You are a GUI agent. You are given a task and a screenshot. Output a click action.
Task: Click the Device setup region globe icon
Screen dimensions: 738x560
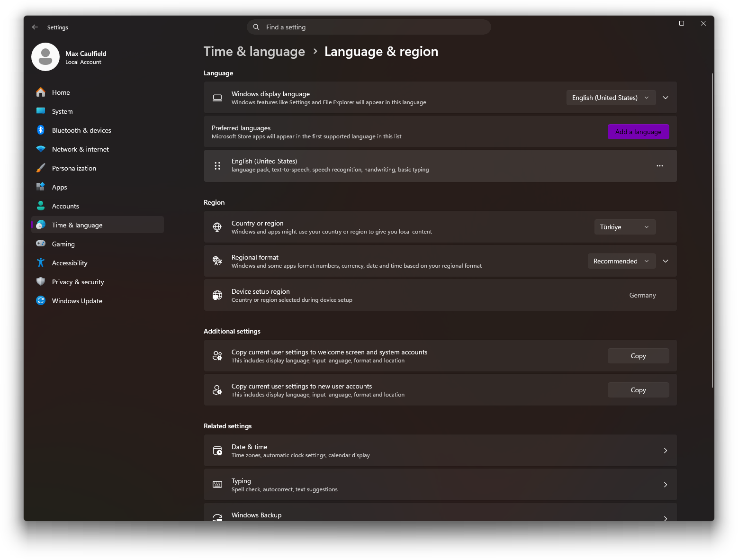pyautogui.click(x=217, y=295)
